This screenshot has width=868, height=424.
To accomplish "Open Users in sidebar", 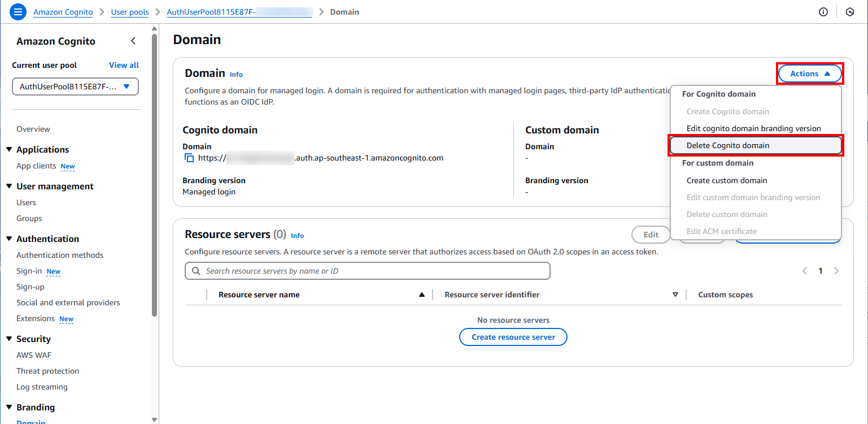I will 26,202.
